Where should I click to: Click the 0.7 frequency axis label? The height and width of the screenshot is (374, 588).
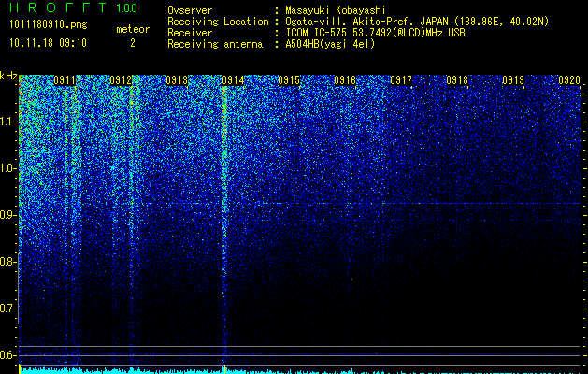pyautogui.click(x=7, y=309)
